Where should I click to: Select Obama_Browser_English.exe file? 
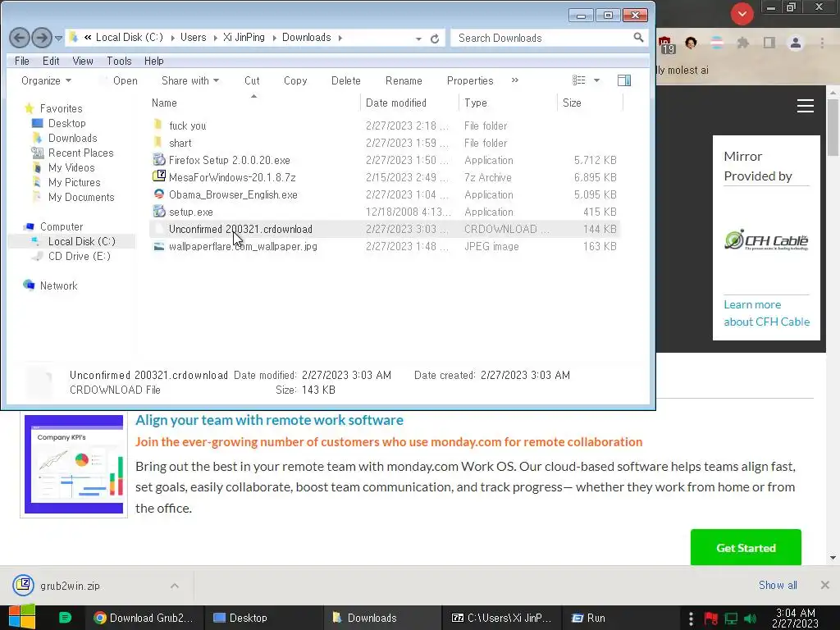(x=385, y=194)
